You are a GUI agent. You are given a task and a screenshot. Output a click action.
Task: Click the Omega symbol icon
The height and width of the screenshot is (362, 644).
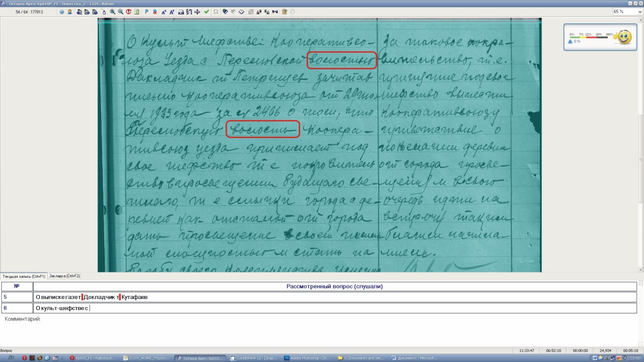click(215, 12)
